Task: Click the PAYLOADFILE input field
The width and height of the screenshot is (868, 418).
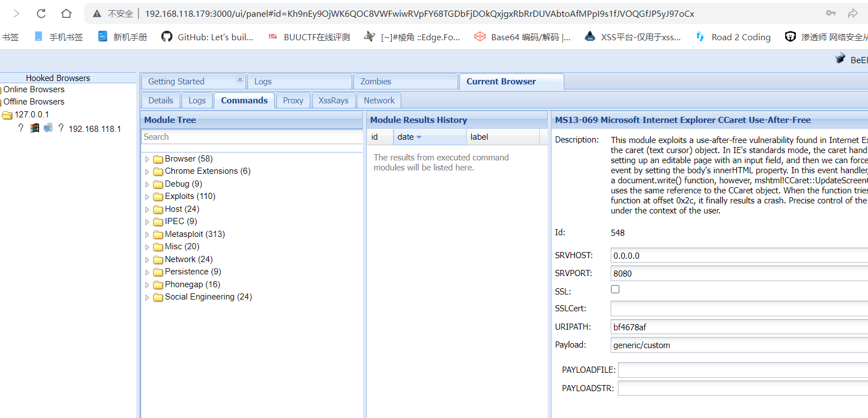Action: [743, 370]
